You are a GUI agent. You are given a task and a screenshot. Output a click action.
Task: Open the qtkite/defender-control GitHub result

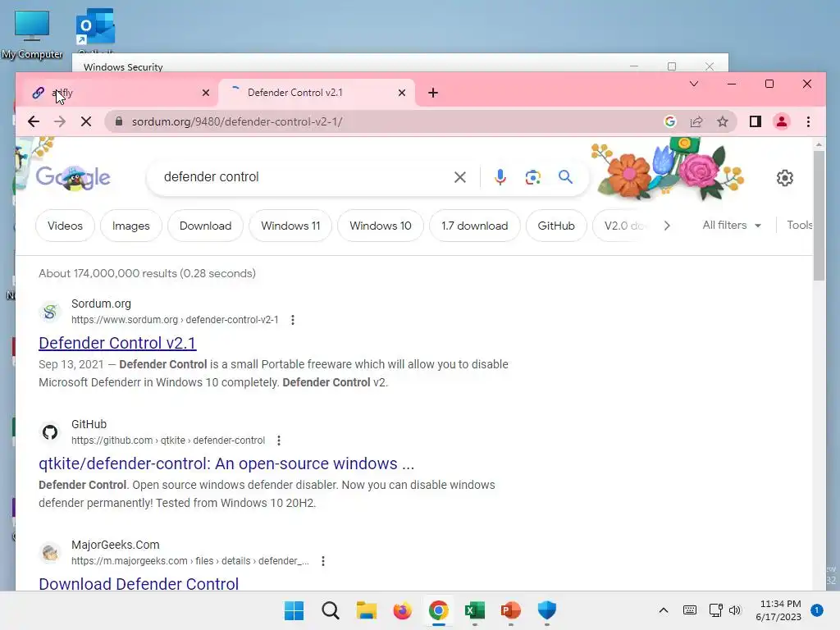coord(226,463)
